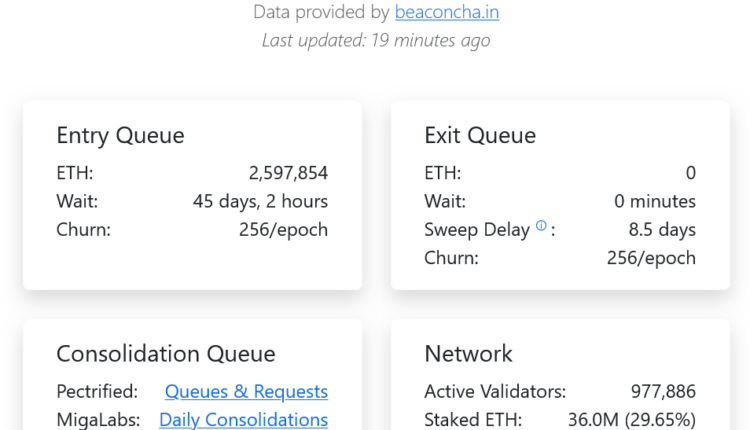Click the MigaLabs label
Screen dimensions: 750x430
(x=98, y=419)
